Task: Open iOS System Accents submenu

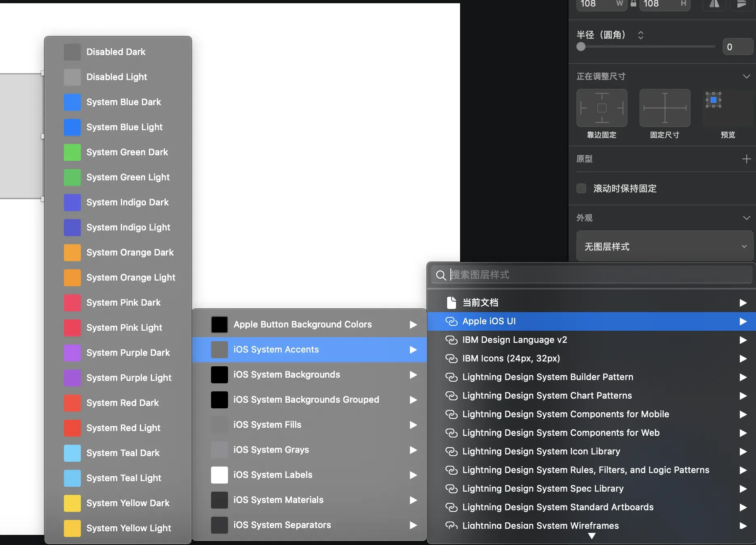Action: point(309,349)
